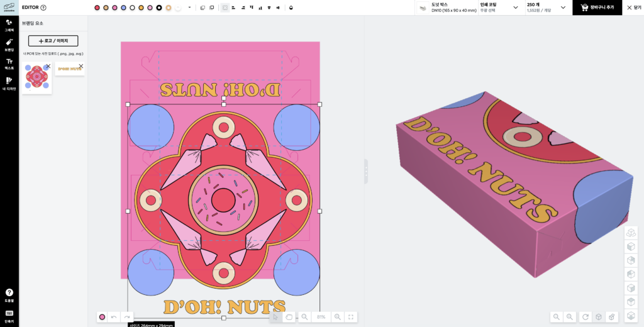Show the box bottom face view
Screen dimensions: 644x327
pos(631,316)
